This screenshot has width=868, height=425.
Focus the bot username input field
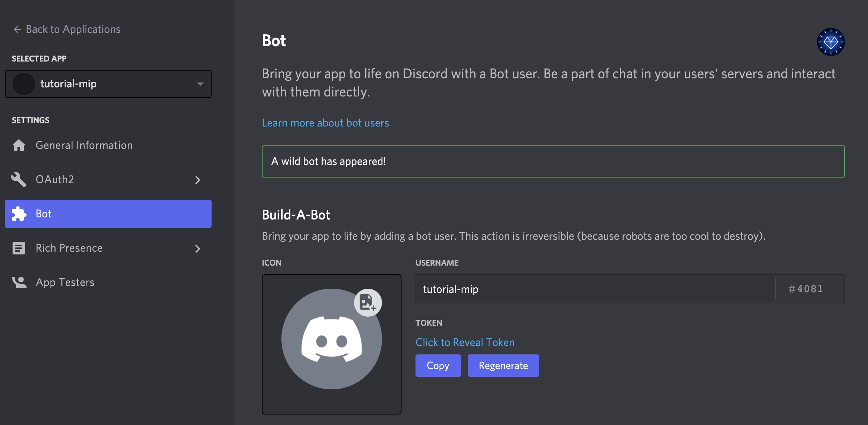[x=594, y=289]
